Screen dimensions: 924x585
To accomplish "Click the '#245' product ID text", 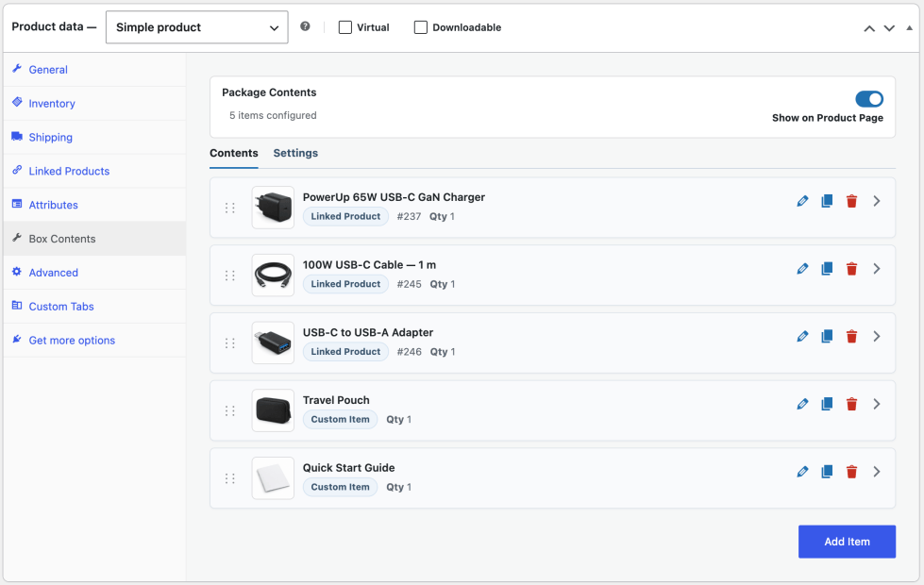I will coord(409,284).
